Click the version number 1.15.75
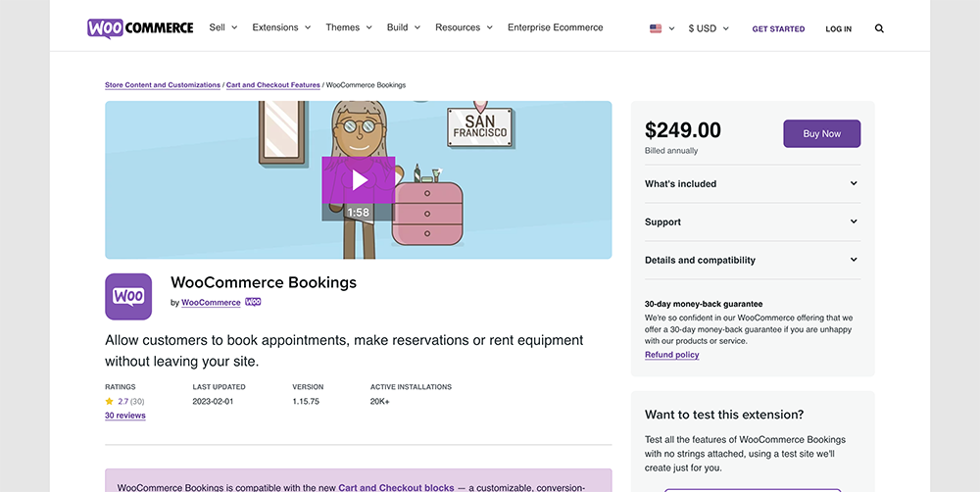980x492 pixels. pyautogui.click(x=306, y=402)
